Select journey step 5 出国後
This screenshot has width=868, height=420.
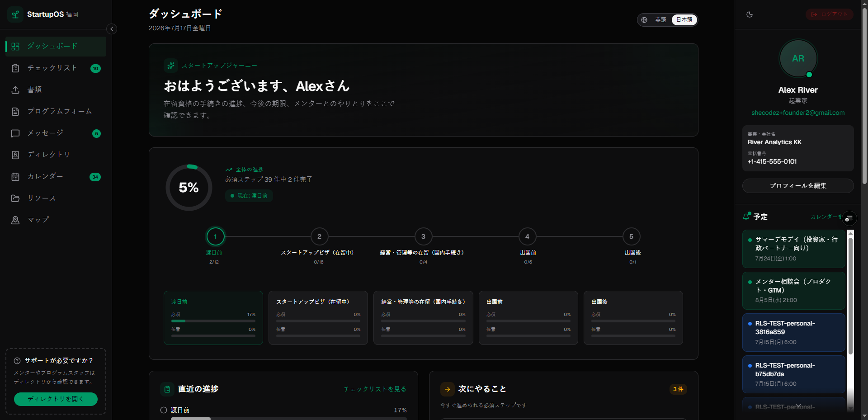tap(631, 236)
